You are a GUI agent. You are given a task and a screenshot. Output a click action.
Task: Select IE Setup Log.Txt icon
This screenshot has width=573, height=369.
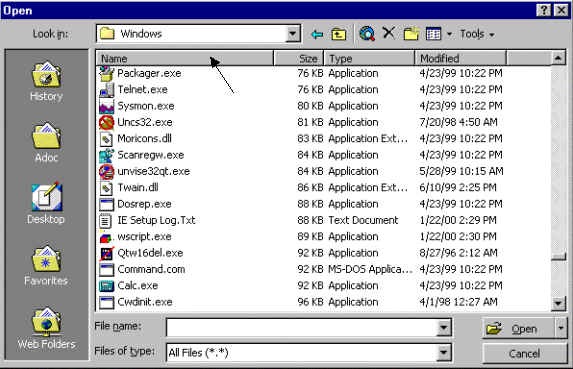point(106,221)
